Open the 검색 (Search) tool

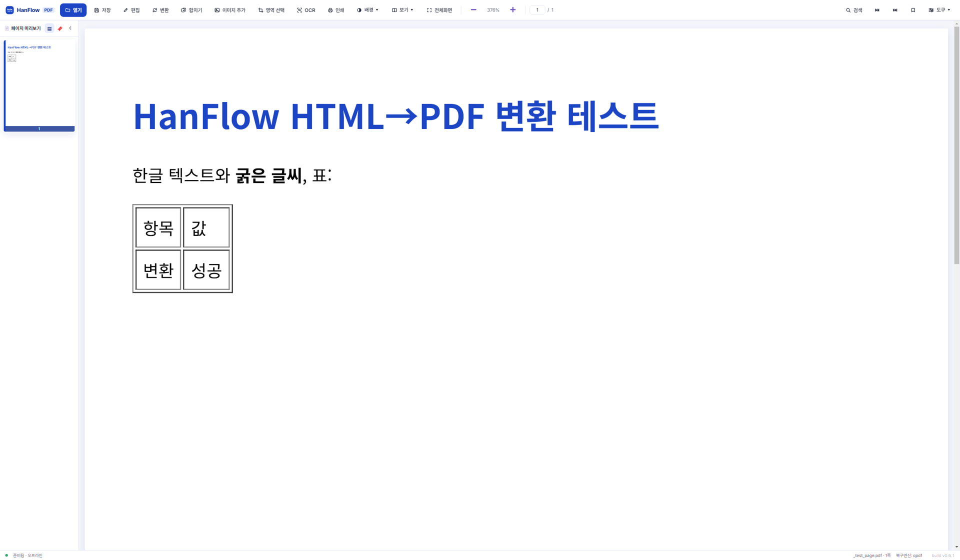pyautogui.click(x=854, y=10)
